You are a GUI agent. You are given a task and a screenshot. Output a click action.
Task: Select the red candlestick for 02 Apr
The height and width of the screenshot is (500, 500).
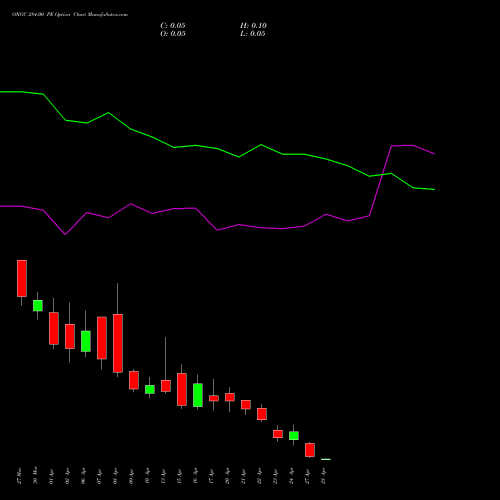(70, 336)
